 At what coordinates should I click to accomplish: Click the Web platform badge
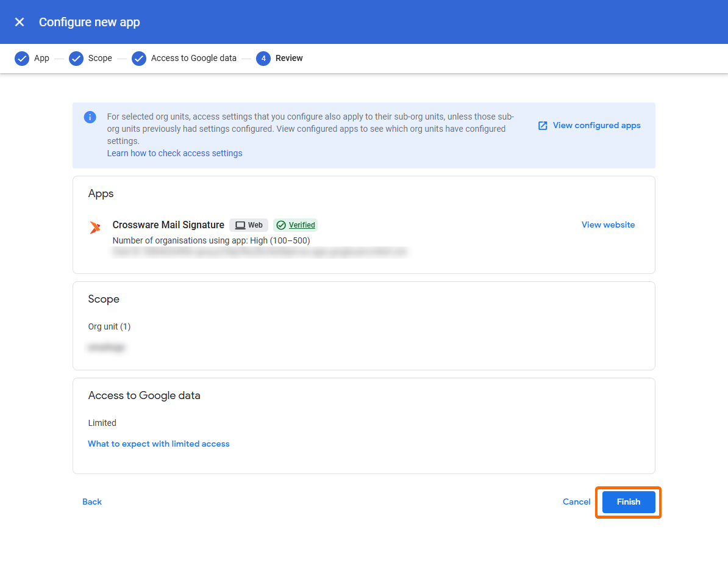[249, 225]
